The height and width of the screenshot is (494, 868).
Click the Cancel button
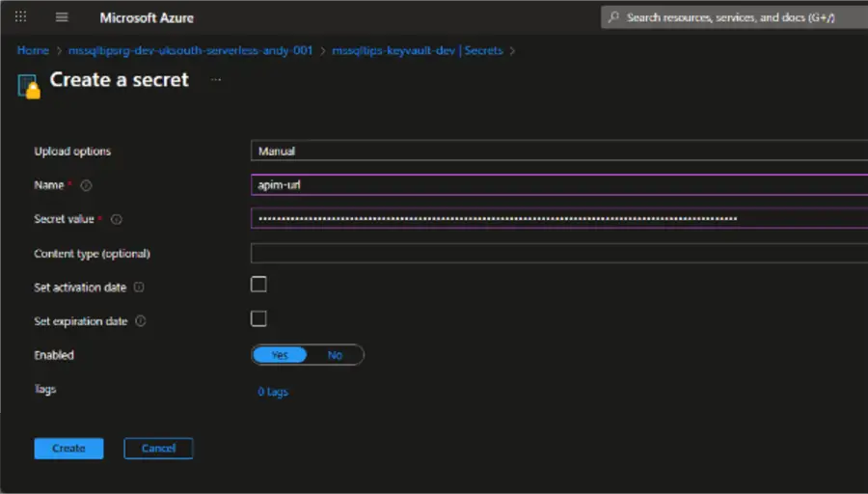click(x=158, y=448)
